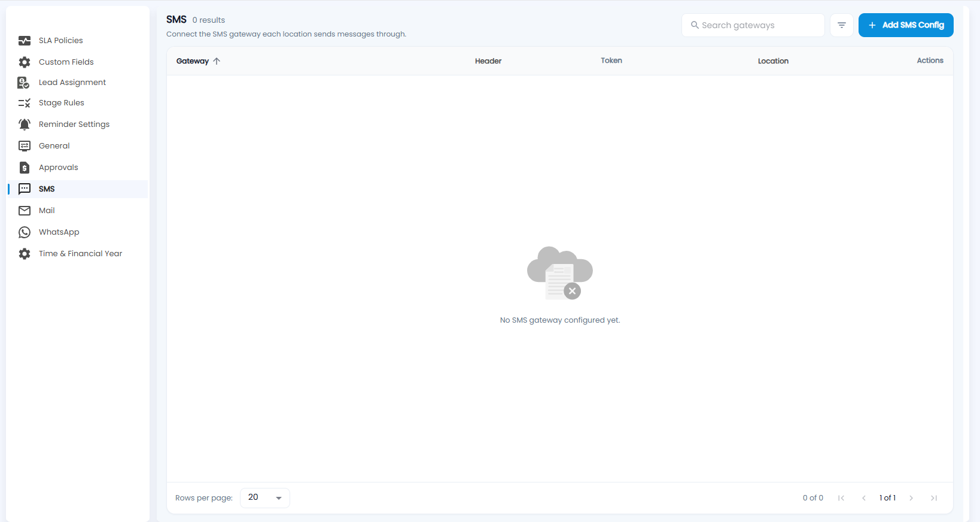Click the Header column heading
Screen dimensions: 980x522
488,61
